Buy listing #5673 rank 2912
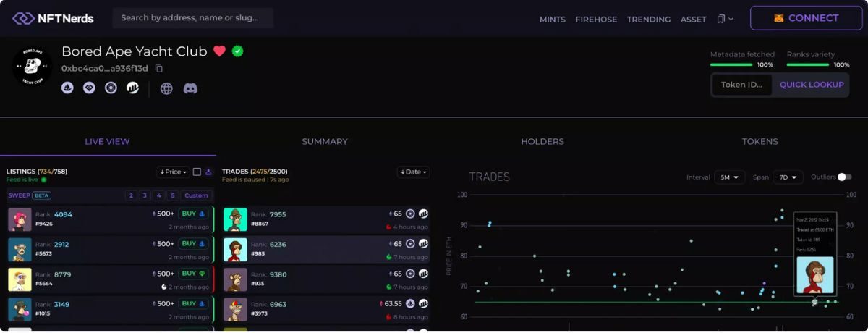This screenshot has width=868, height=333. 192,244
